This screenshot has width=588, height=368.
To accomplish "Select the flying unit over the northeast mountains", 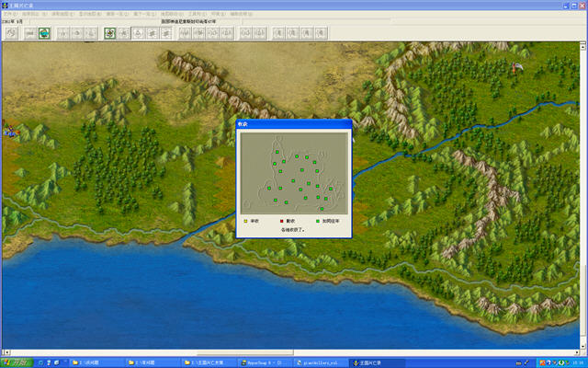I will point(518,65).
